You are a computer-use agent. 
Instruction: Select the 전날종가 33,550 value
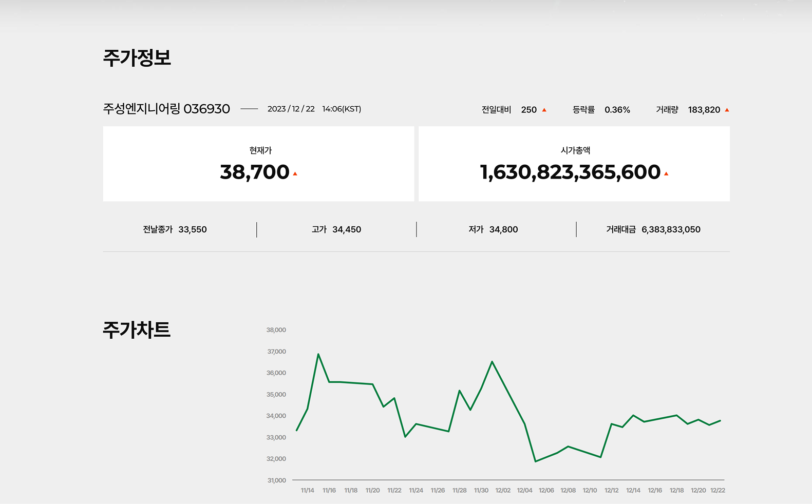192,229
